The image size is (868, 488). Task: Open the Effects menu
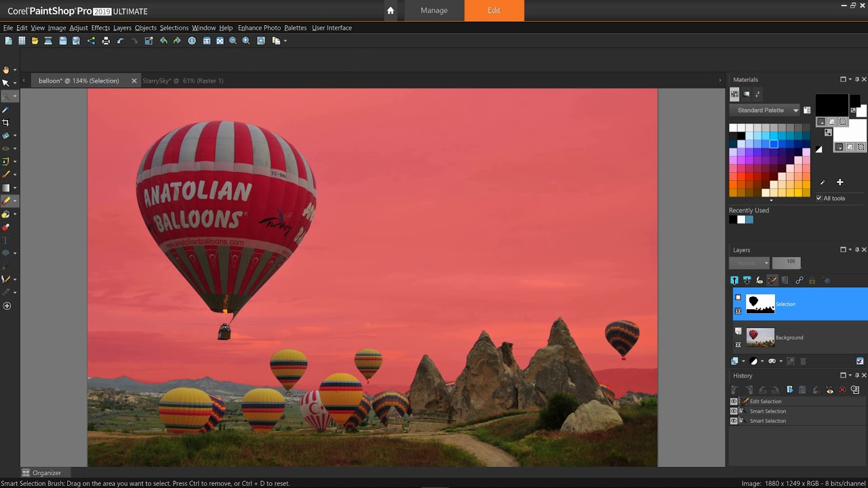tap(100, 28)
